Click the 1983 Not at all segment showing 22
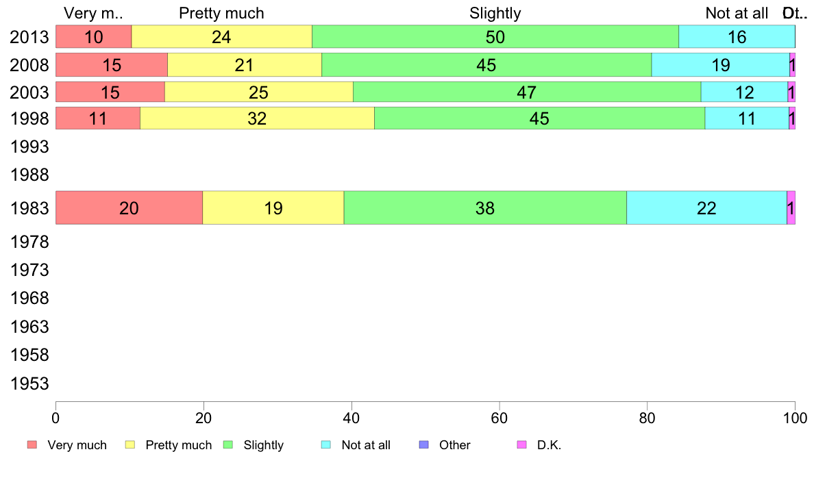The image size is (814, 504). (x=706, y=207)
